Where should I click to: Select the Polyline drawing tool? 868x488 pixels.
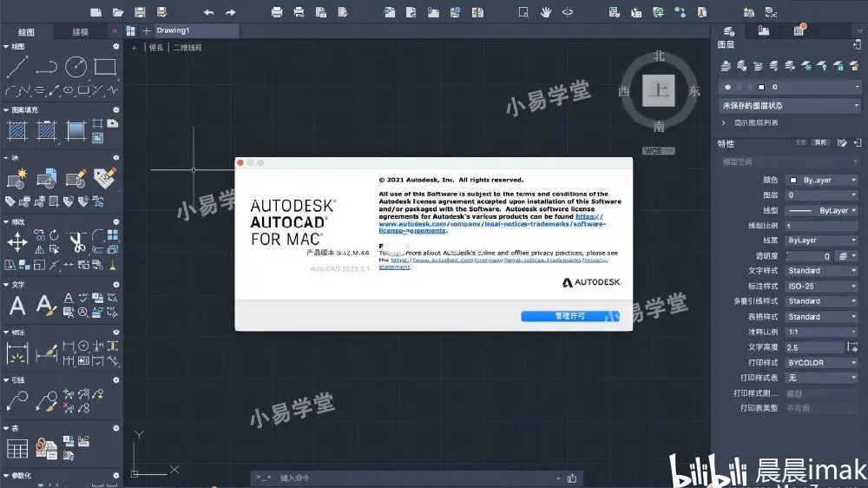(x=47, y=67)
